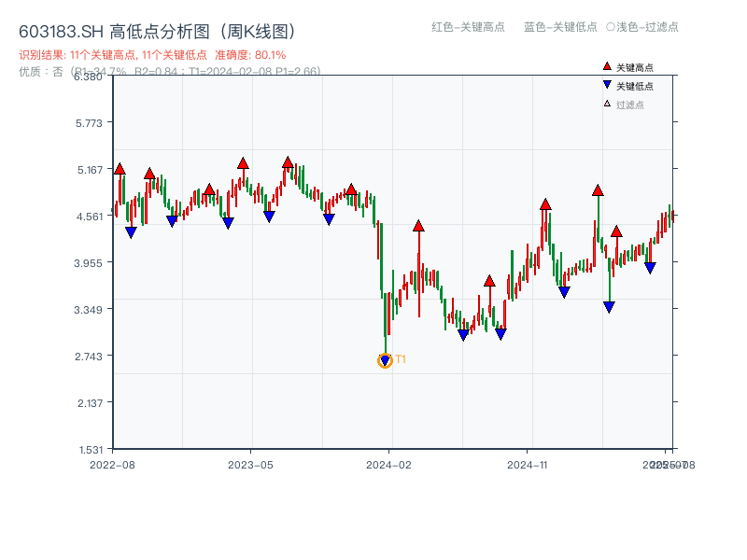Click the 准确度: 80.1% text
747x560 pixels.
pyautogui.click(x=250, y=56)
